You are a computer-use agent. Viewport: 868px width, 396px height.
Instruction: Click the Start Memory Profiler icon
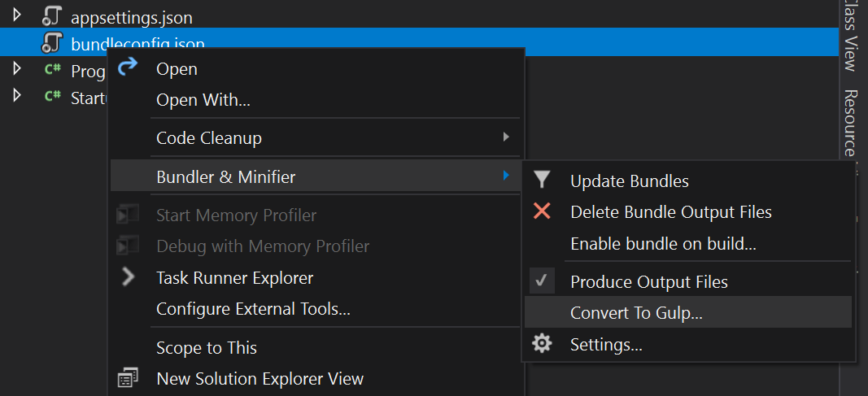(128, 215)
